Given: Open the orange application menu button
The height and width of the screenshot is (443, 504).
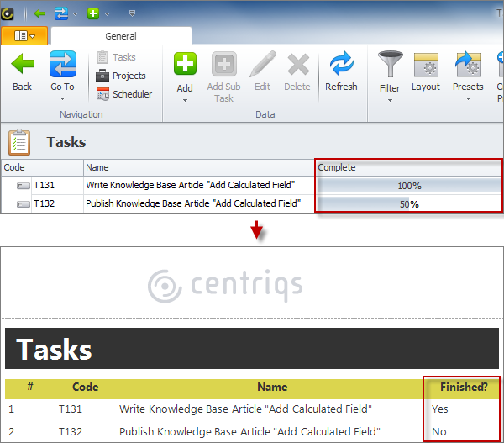Looking at the screenshot, I should click(x=24, y=36).
